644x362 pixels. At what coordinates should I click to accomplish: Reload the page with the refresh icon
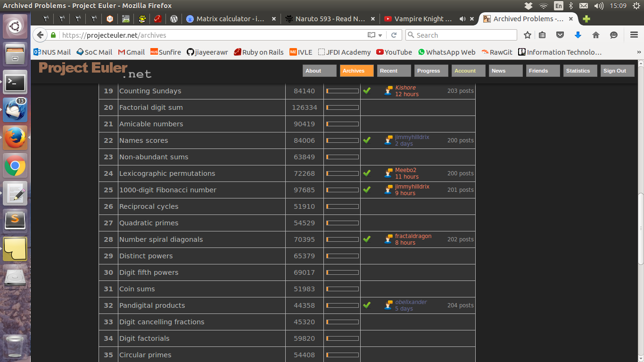click(x=394, y=35)
